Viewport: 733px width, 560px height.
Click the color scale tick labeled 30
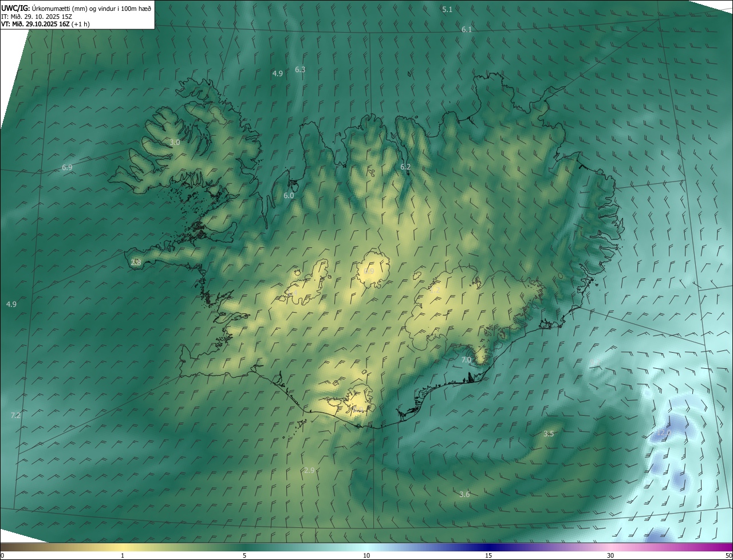[610, 555]
